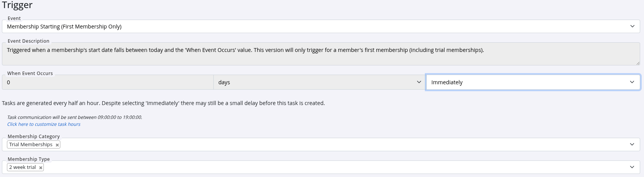Select the Trial Memberships tag label
644x177 pixels.
coord(31,145)
